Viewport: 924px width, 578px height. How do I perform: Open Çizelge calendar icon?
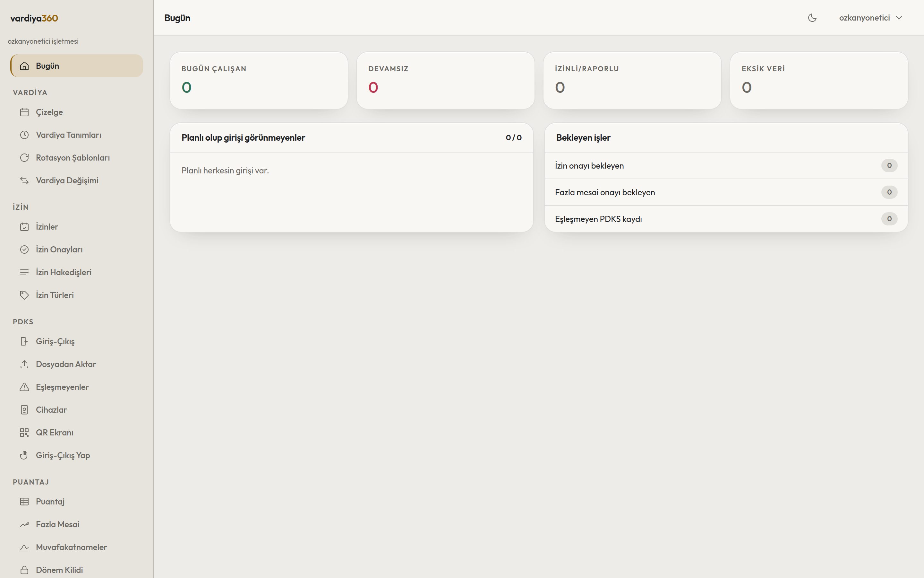[24, 112]
